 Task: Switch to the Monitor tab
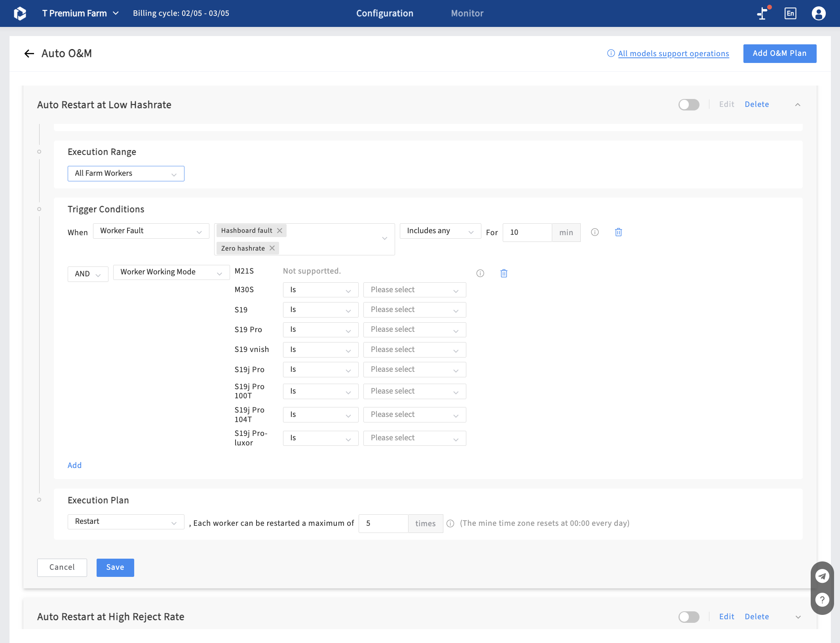pyautogui.click(x=467, y=13)
